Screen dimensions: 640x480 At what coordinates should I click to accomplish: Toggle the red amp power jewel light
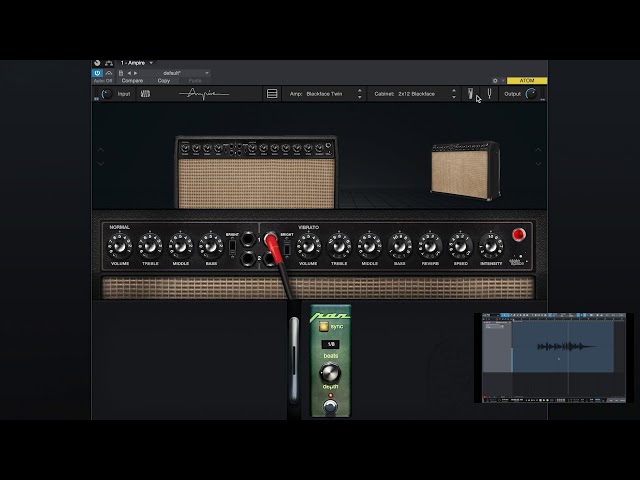pos(519,235)
